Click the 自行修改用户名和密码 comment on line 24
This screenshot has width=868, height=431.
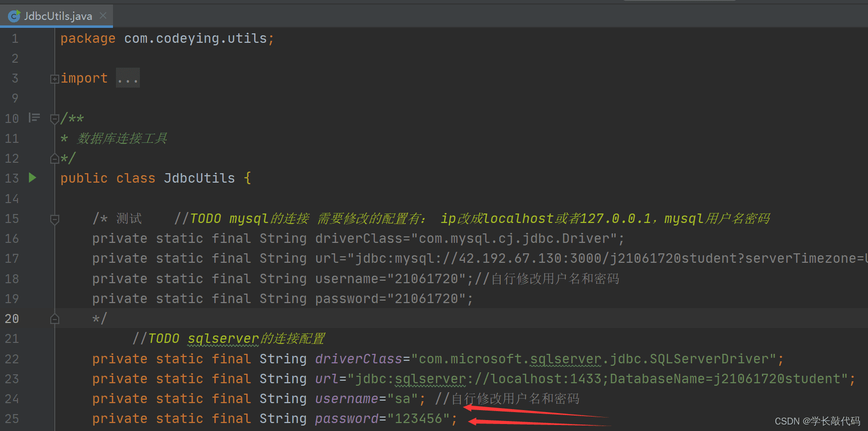(x=507, y=399)
